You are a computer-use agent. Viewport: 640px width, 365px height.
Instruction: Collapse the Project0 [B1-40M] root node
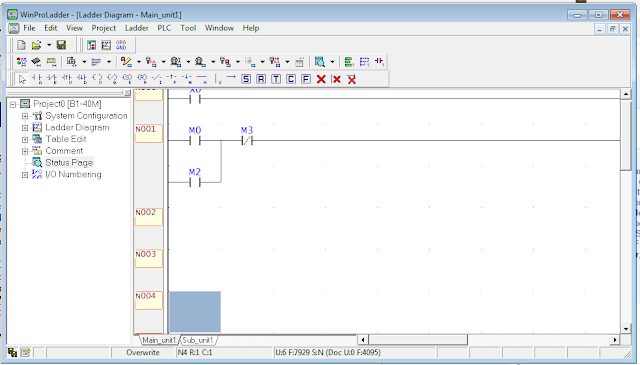click(13, 104)
